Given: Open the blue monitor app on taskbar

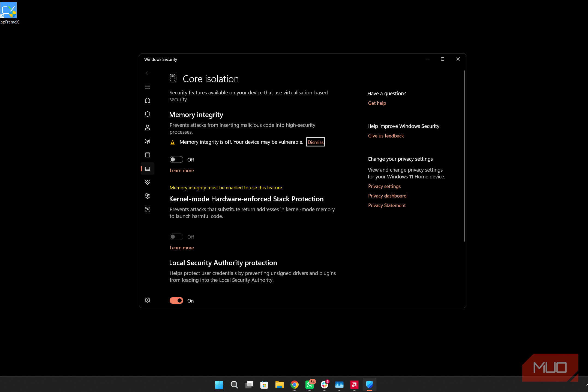Looking at the screenshot, I should point(339,385).
